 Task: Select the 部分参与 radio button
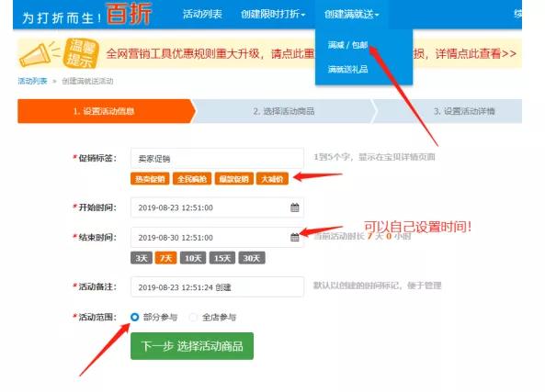pyautogui.click(x=134, y=317)
